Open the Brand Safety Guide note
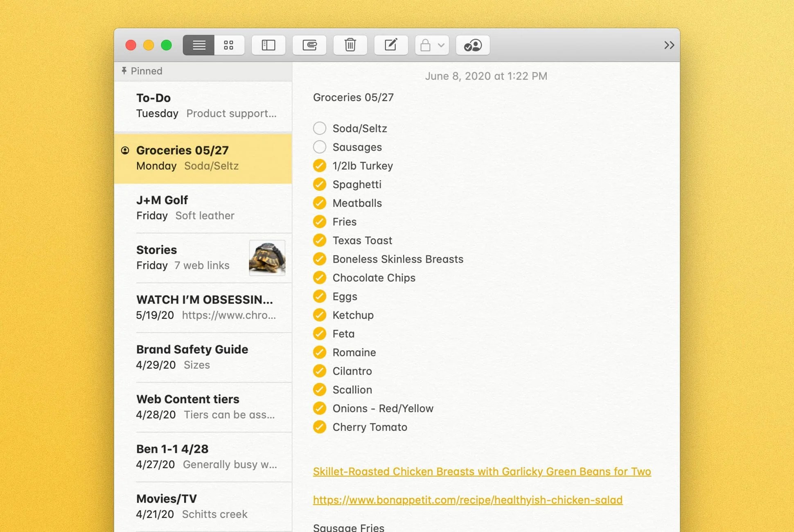The width and height of the screenshot is (794, 532). tap(203, 357)
